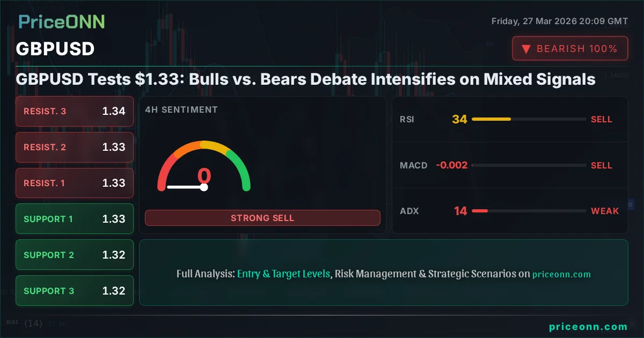This screenshot has width=644, height=338.
Task: Select the SUPPORT 1 level row
Action: point(75,219)
